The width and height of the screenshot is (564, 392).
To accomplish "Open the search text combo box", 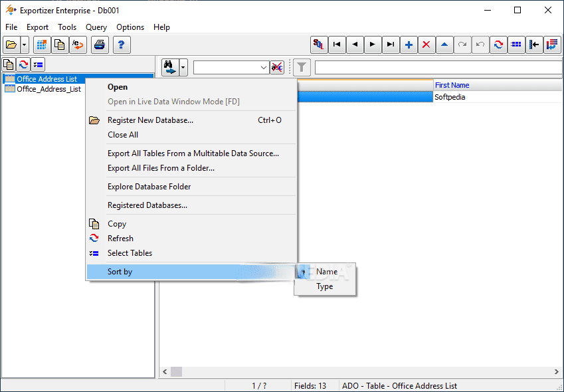I will coord(231,68).
